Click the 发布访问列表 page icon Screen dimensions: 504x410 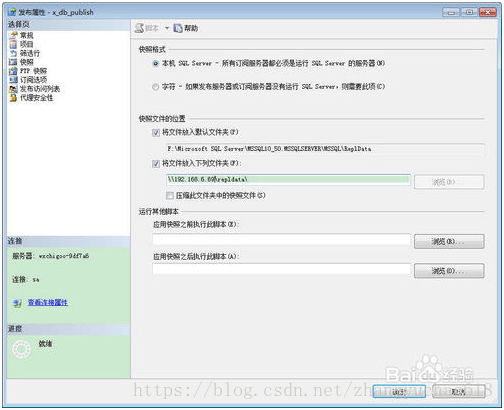(x=13, y=89)
